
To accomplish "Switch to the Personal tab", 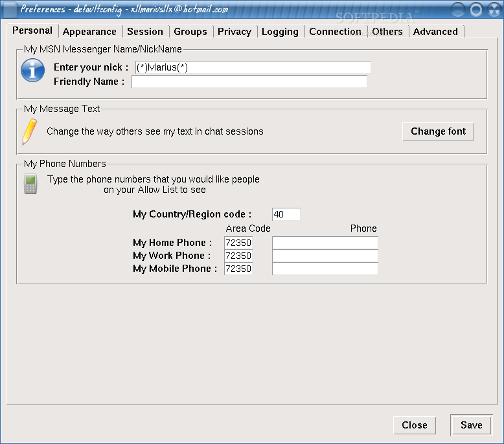I will click(32, 30).
